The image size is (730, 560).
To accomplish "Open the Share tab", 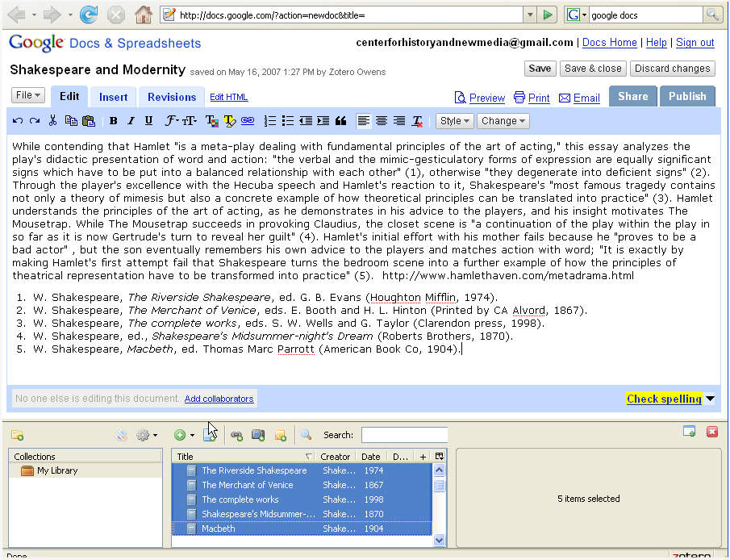I will [633, 97].
